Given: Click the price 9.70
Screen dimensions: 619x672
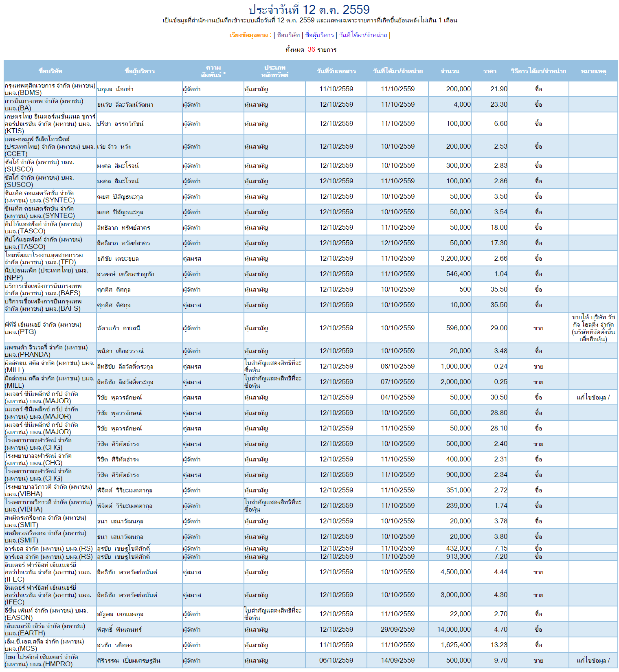Looking at the screenshot, I should 500,661.
